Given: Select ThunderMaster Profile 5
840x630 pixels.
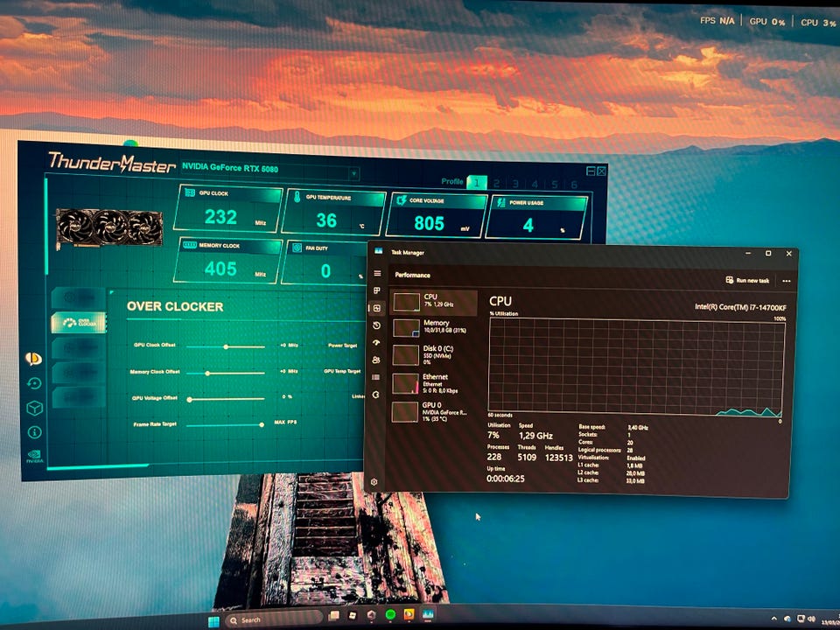Looking at the screenshot, I should 555,185.
